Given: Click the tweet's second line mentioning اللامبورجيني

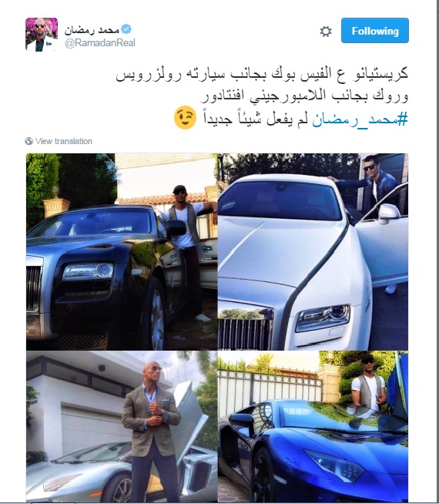Looking at the screenshot, I should (x=304, y=96).
